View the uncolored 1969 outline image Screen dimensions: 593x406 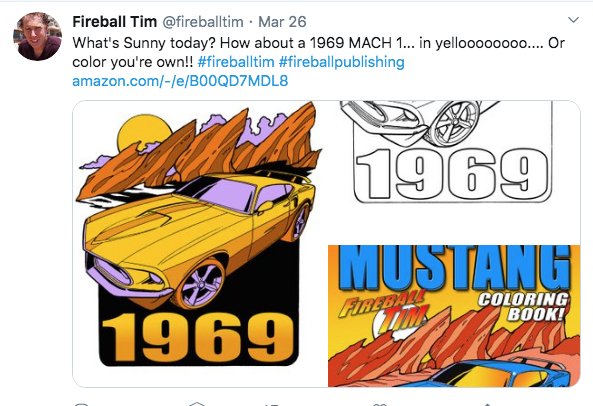coord(454,172)
